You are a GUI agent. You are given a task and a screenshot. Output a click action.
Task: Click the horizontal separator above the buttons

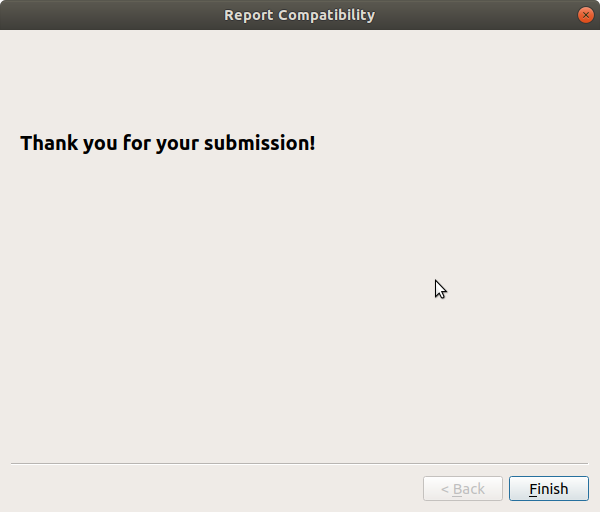[x=300, y=463]
